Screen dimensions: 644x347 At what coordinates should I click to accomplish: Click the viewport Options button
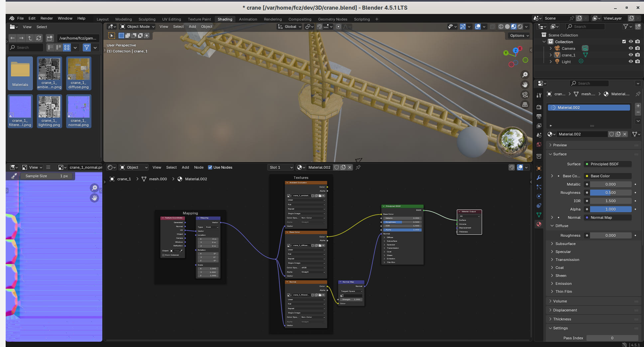(x=519, y=36)
